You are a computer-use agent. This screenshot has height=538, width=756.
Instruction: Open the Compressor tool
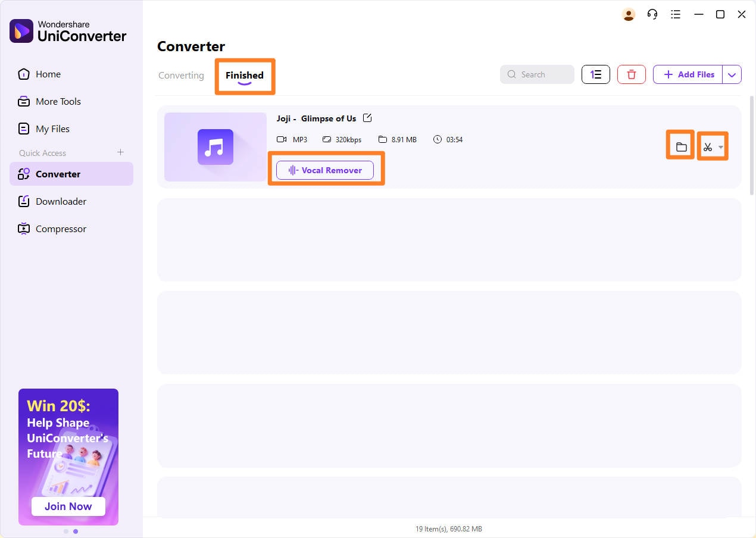click(71, 229)
